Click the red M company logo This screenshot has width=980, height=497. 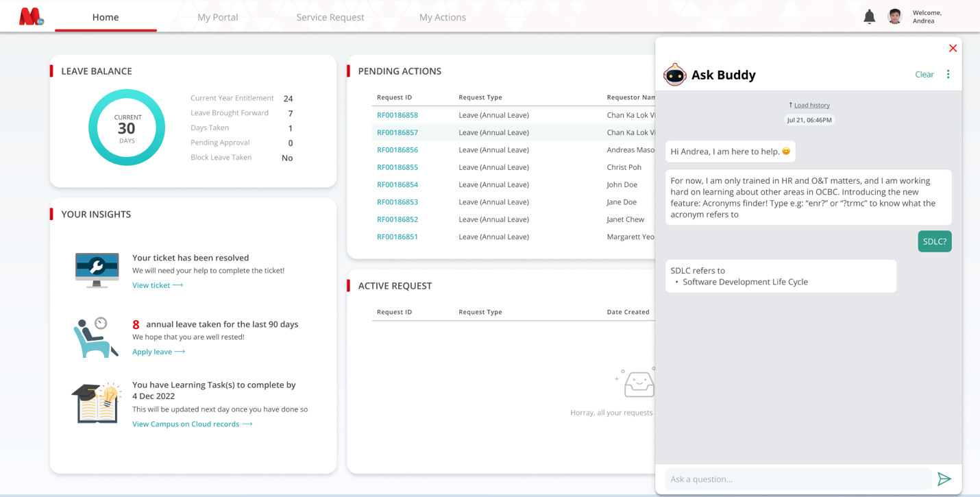29,15
